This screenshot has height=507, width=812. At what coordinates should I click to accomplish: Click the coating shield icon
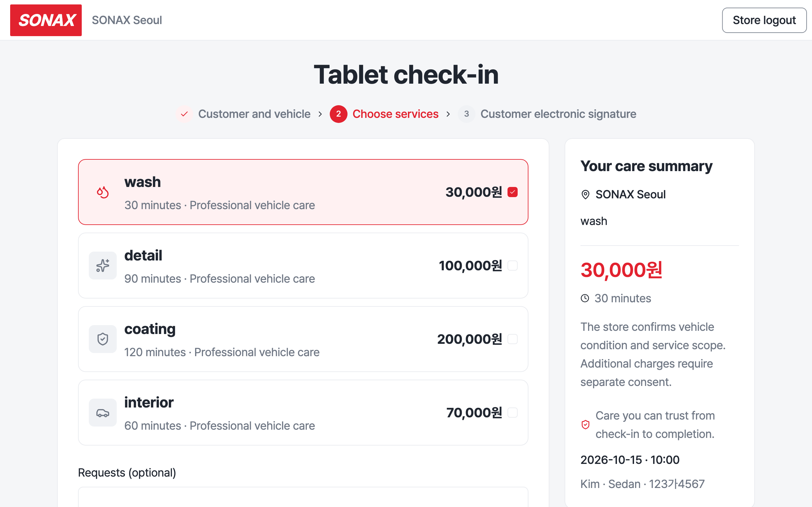click(x=103, y=339)
